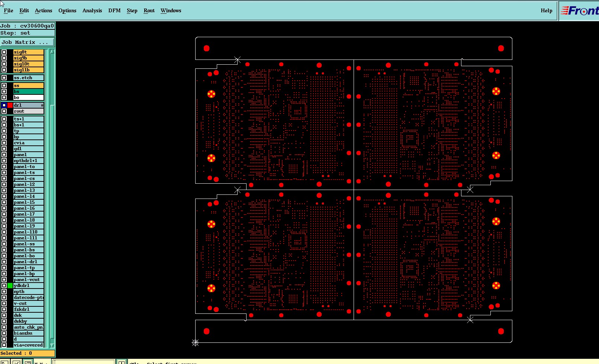
Task: Select the biaozhu layer name
Action: [x=29, y=333]
